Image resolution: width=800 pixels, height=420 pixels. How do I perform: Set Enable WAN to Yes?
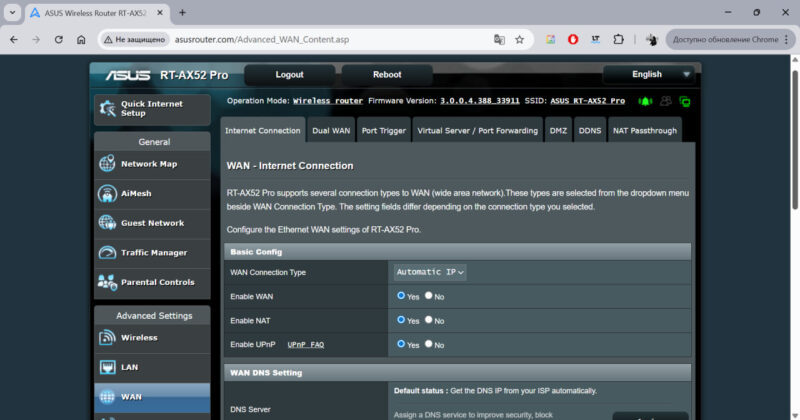[x=401, y=295]
